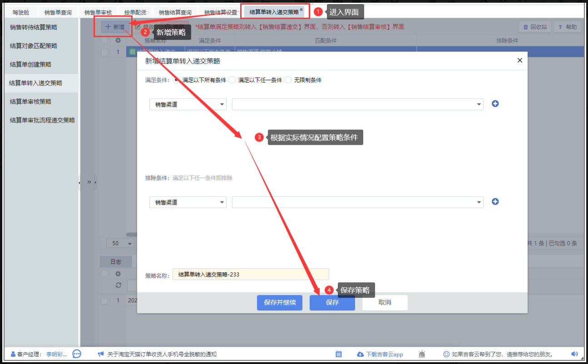Image resolution: width=588 pixels, height=364 pixels.
Task: Click the 取消 button
Action: [385, 303]
